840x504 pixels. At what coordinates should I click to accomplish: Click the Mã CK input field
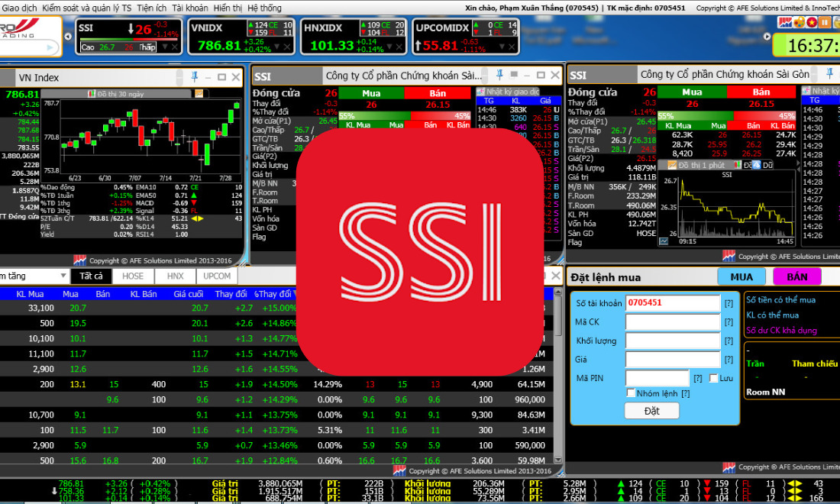673,322
